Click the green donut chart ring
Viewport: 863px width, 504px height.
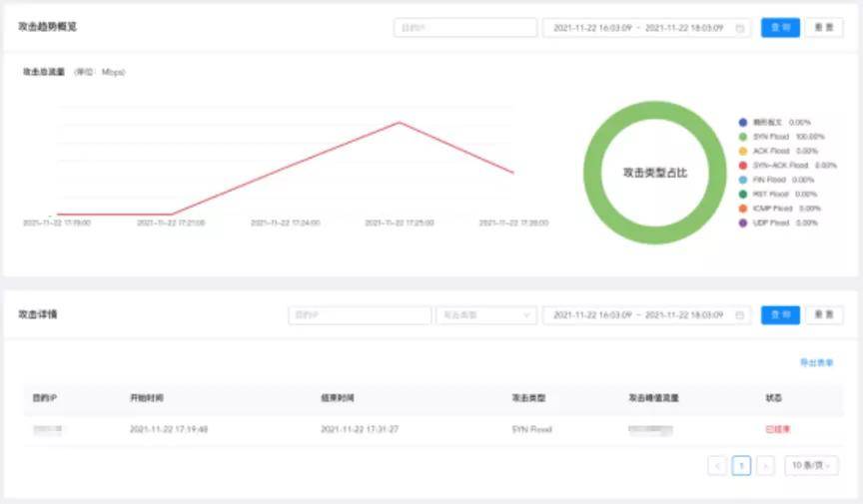pos(655,109)
